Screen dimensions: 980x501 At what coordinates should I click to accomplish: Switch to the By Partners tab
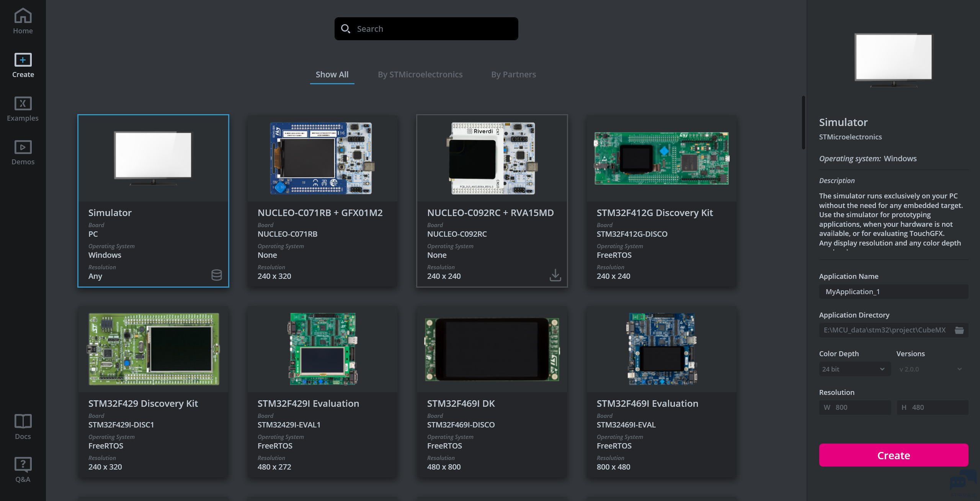point(513,75)
